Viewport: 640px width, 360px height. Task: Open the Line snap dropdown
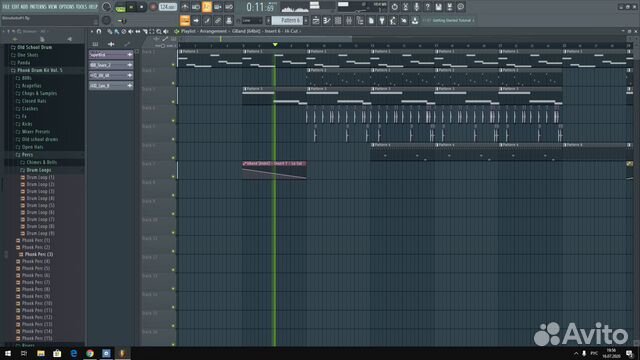[252, 20]
